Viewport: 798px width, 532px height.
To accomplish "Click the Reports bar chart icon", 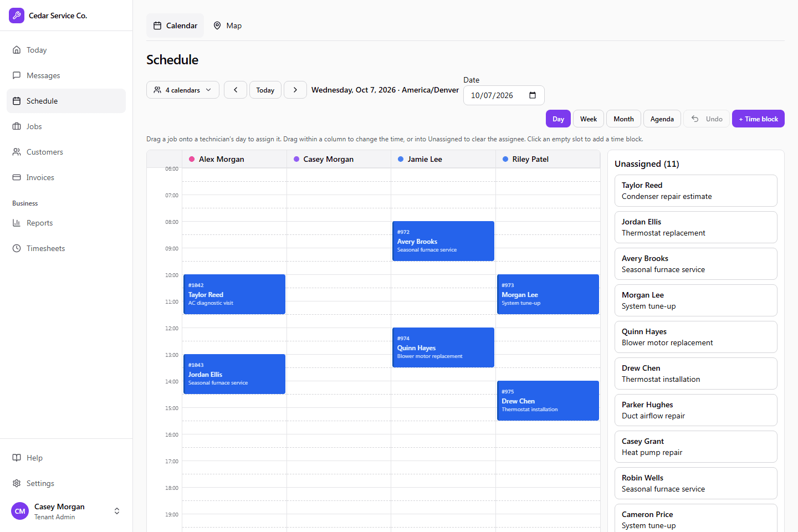I will [17, 223].
